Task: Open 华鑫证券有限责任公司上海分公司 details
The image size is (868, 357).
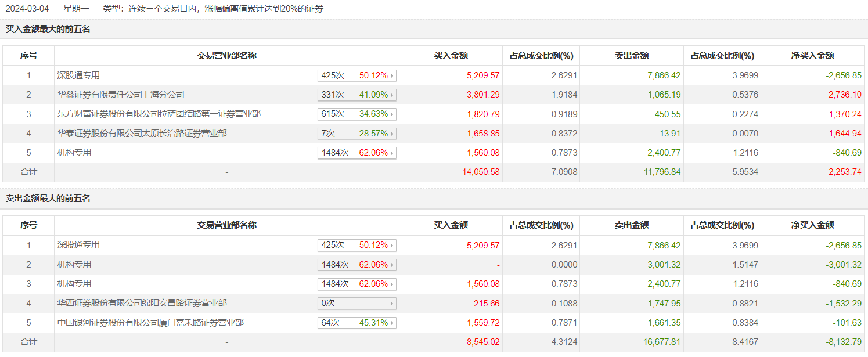Action: (120, 95)
